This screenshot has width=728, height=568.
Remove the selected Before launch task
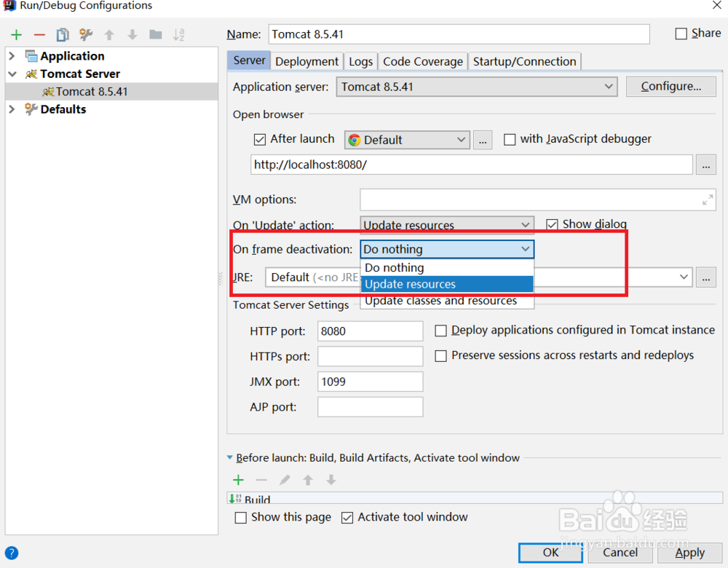[x=261, y=480]
